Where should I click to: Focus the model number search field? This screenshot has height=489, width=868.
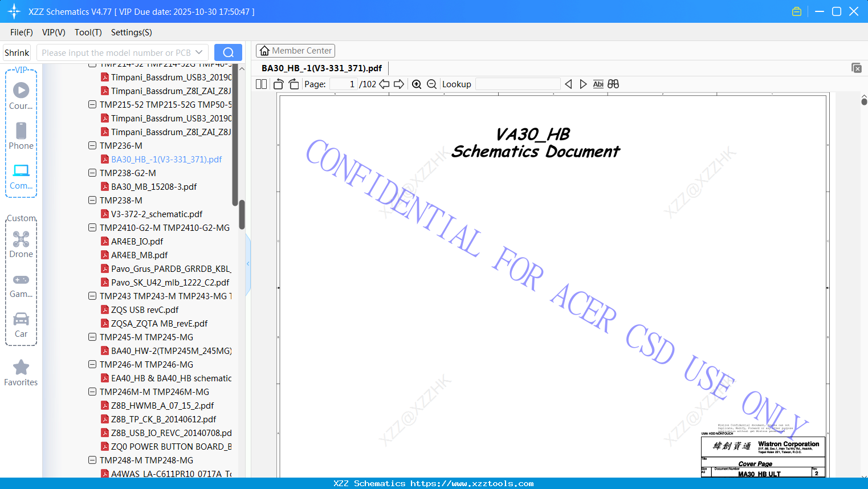click(116, 52)
